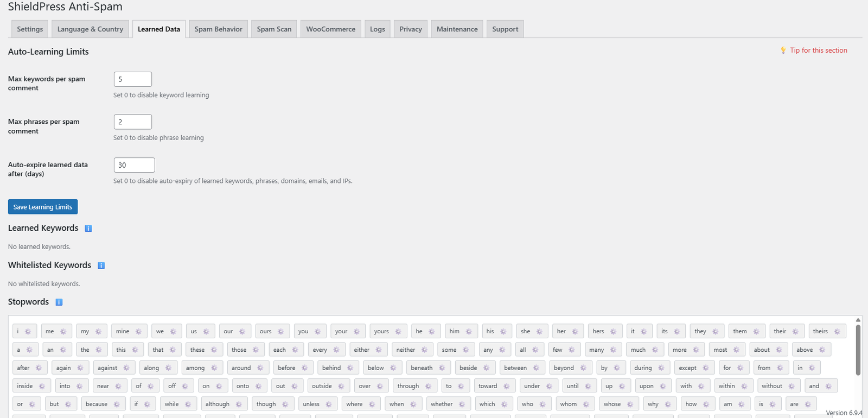Click the icon beside stopword 'beyond'

pyautogui.click(x=583, y=368)
